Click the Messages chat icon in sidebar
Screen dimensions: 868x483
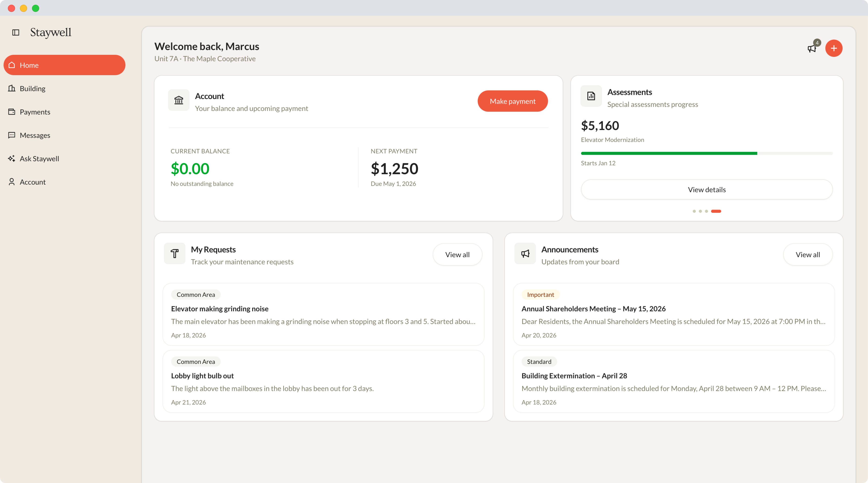click(12, 135)
